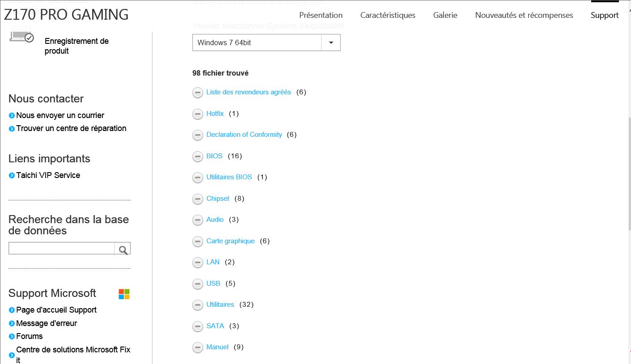Open the Taichi VIP Service link
This screenshot has width=631, height=364.
[48, 175]
